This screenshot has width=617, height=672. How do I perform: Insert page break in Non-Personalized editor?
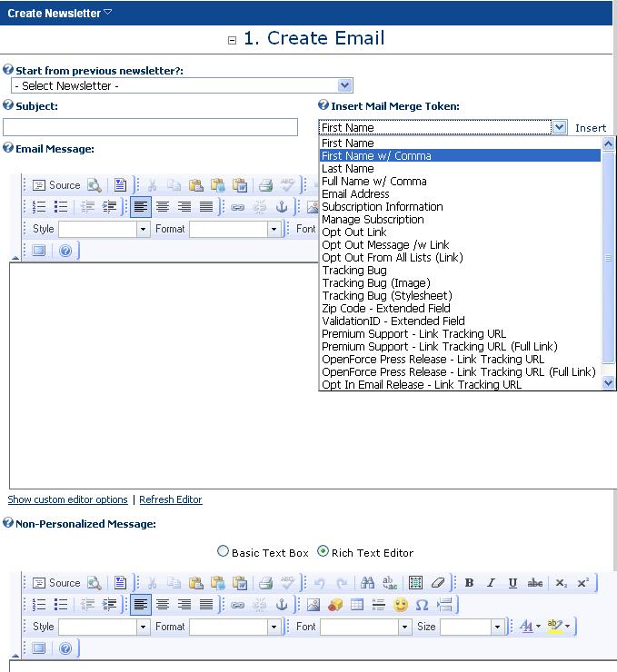[444, 605]
